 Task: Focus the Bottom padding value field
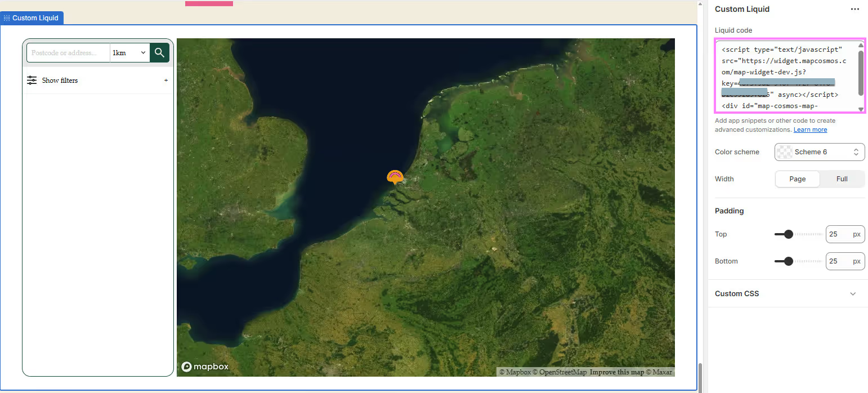[x=845, y=261]
